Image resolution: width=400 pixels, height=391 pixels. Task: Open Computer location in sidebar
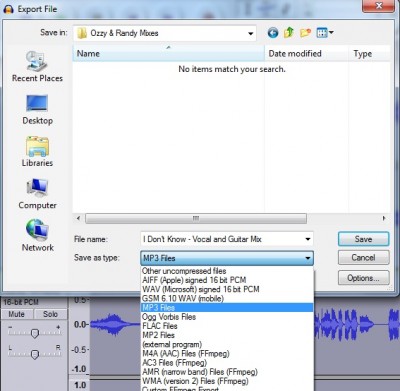click(x=37, y=194)
